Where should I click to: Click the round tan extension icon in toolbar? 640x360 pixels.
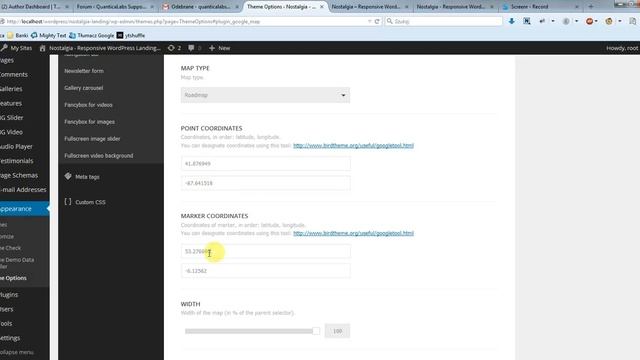pos(609,21)
